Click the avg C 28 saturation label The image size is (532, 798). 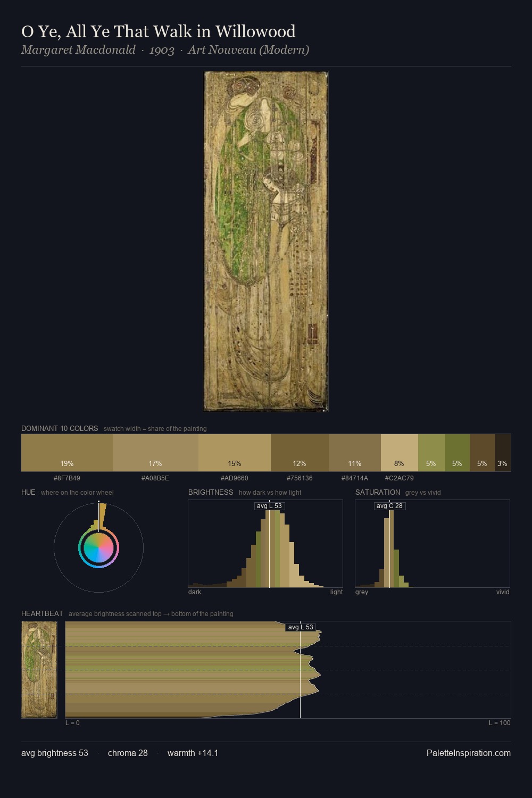(389, 506)
